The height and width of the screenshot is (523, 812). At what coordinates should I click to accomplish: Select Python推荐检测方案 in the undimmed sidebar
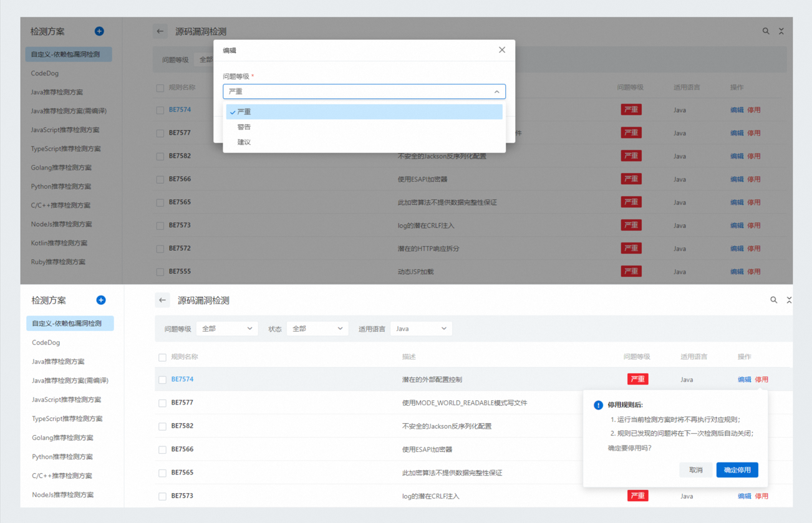click(x=62, y=457)
